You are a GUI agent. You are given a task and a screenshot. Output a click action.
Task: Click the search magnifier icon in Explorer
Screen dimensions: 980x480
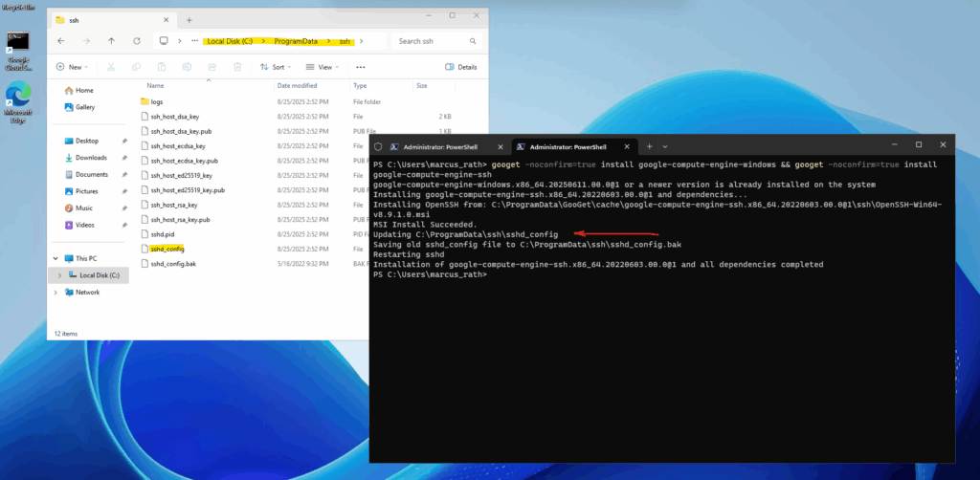[473, 41]
